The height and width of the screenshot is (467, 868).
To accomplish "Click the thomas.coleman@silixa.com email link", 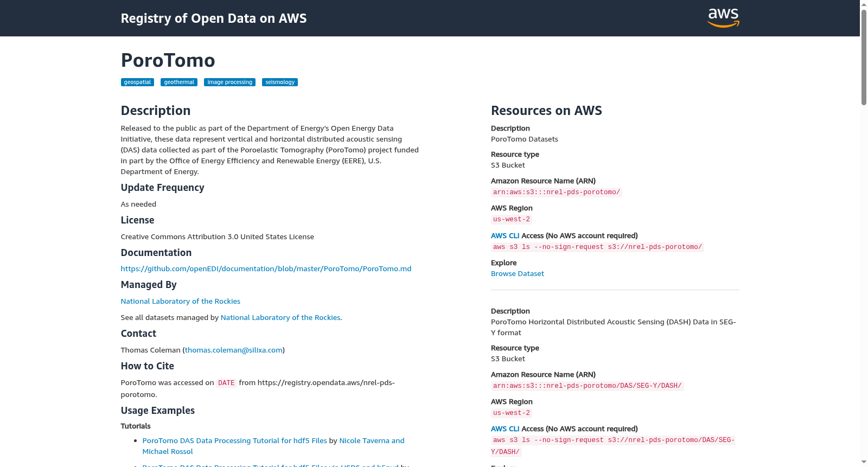I will click(x=234, y=350).
